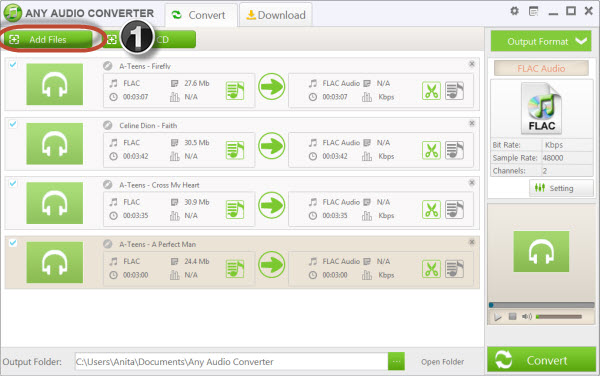
Task: Open output tag icon for Cross My Heart
Action: (x=455, y=210)
